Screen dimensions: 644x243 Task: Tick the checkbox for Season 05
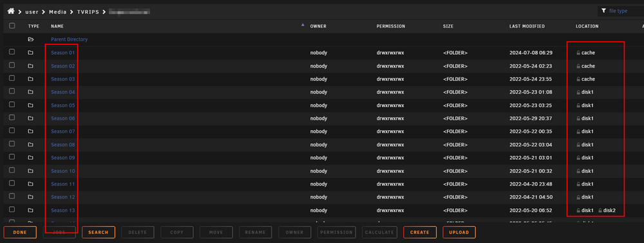(x=12, y=104)
